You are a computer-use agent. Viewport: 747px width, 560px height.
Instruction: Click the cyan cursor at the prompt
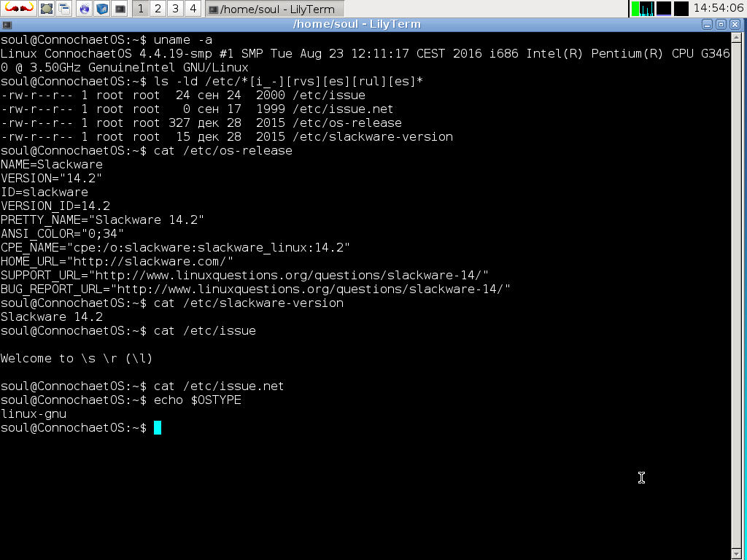coord(158,427)
